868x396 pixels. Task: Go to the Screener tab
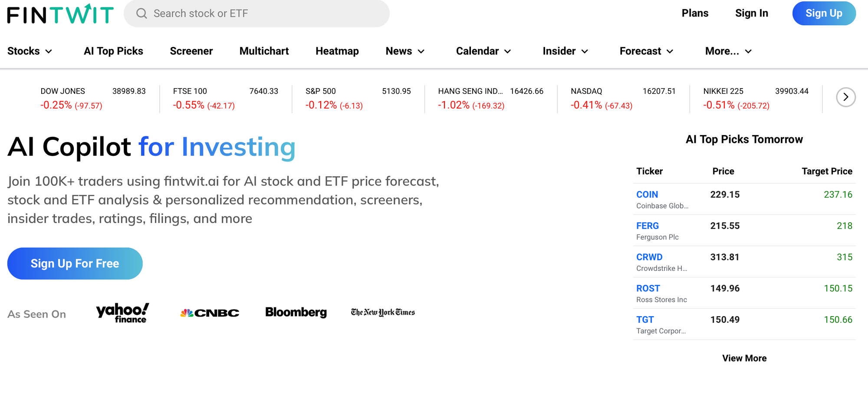pyautogui.click(x=191, y=51)
